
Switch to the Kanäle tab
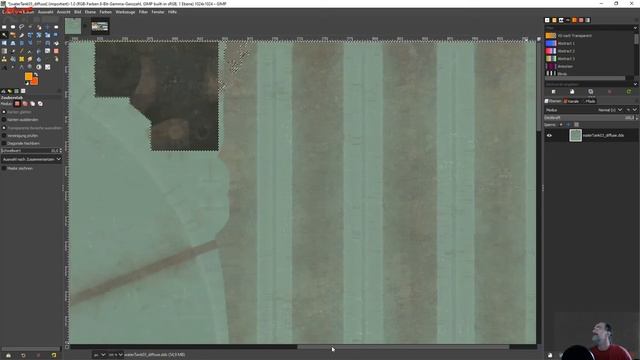(571, 101)
